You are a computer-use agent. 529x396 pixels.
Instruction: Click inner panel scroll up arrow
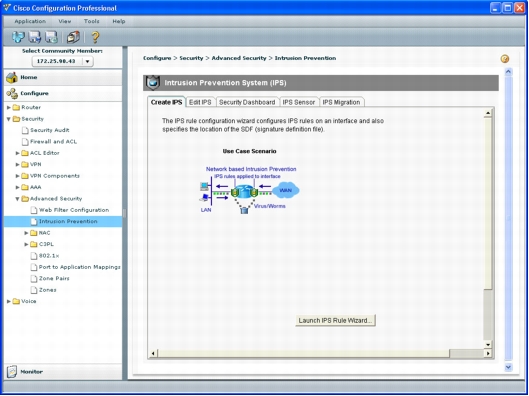(488, 113)
